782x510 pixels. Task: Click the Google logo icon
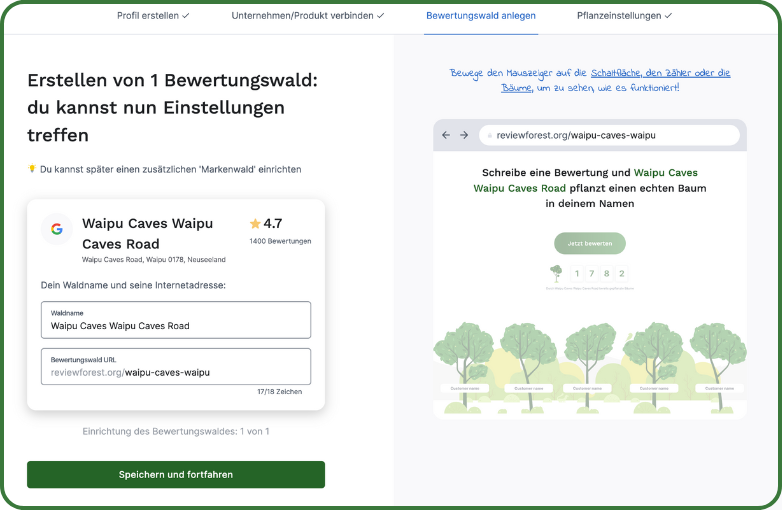(57, 229)
